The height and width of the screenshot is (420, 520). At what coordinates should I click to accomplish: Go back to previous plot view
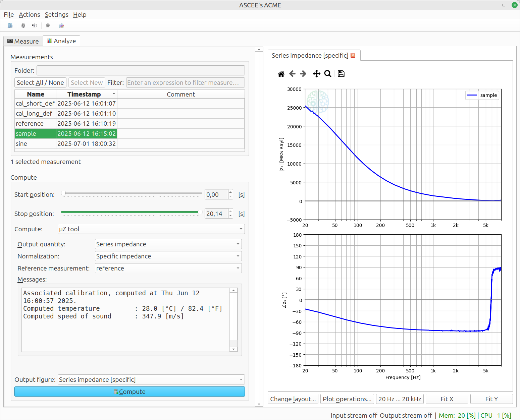tap(292, 74)
